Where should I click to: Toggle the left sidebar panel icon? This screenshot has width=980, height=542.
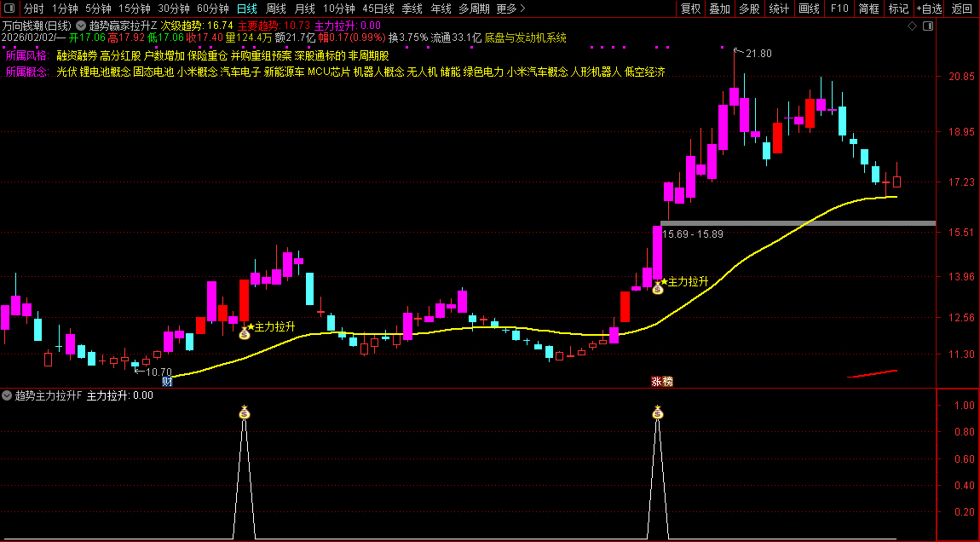pyautogui.click(x=9, y=9)
